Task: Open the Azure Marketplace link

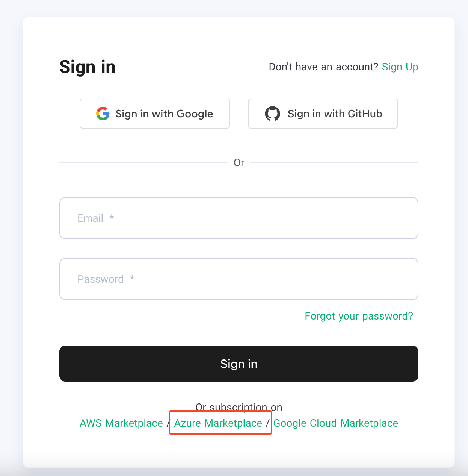Action: [218, 423]
